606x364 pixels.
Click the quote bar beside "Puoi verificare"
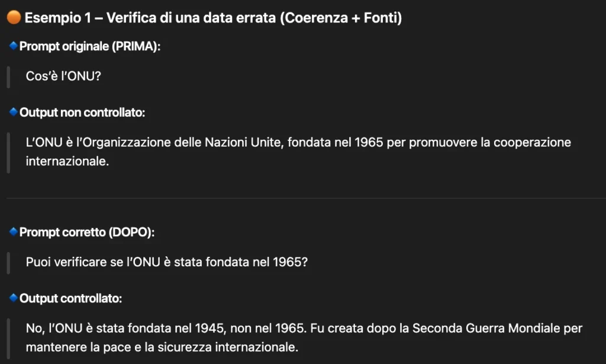click(8, 262)
